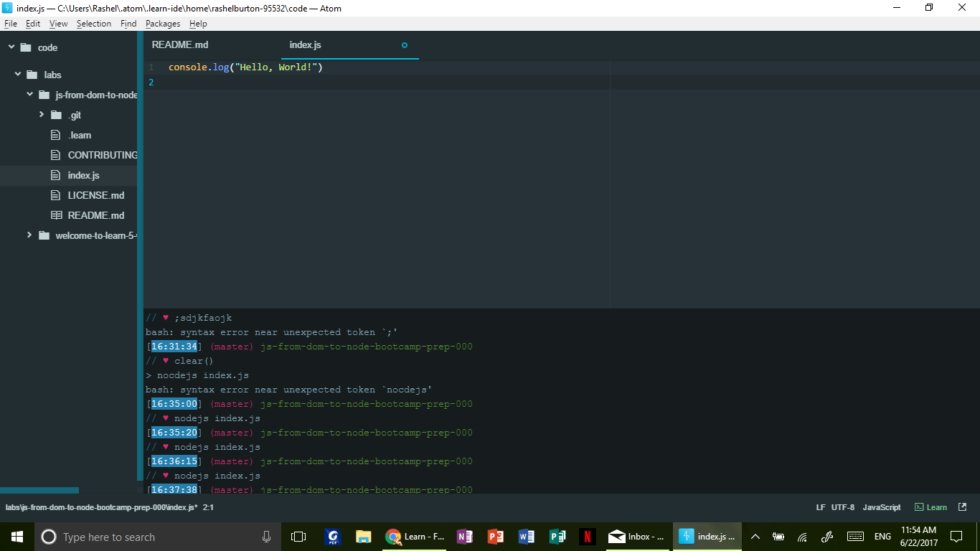Expand the welcome-to-learn folder chevron

pos(29,235)
